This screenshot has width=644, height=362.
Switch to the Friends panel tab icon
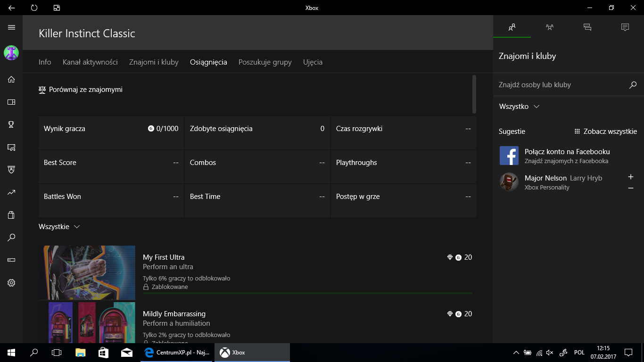coord(512,27)
